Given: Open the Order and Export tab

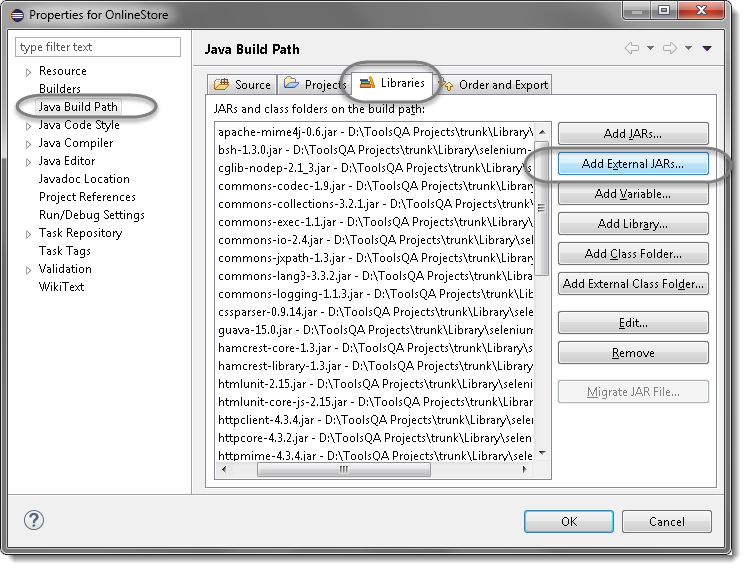Looking at the screenshot, I should (x=495, y=85).
